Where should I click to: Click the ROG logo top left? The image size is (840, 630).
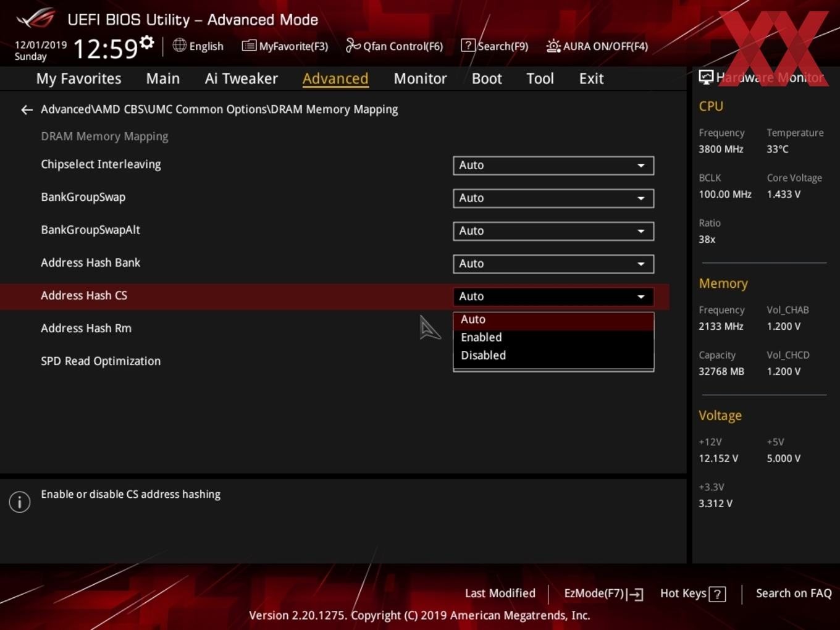pos(36,19)
